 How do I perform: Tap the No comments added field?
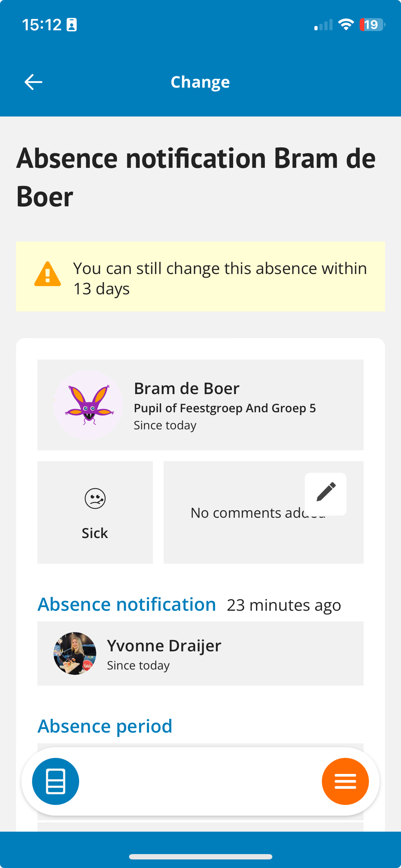[x=263, y=512]
